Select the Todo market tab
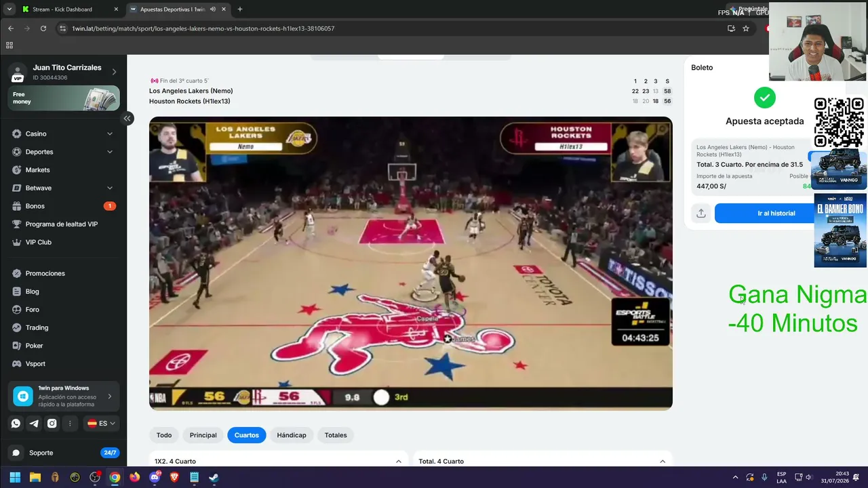868x488 pixels. (164, 435)
